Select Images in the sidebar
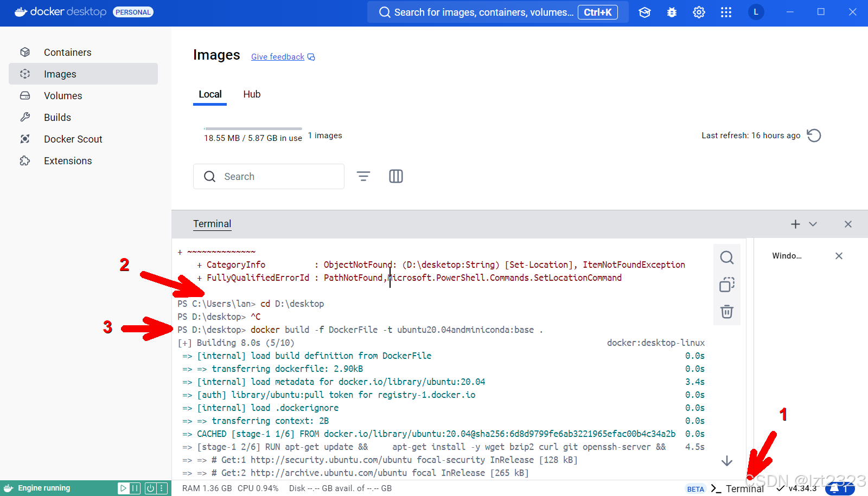This screenshot has height=496, width=868. pyautogui.click(x=83, y=74)
